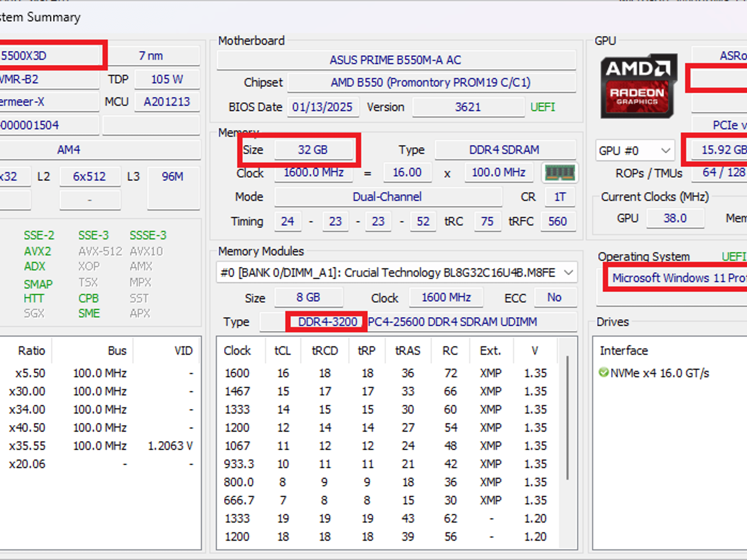Click the AVX2 feature flag
747x560 pixels.
pos(38,251)
